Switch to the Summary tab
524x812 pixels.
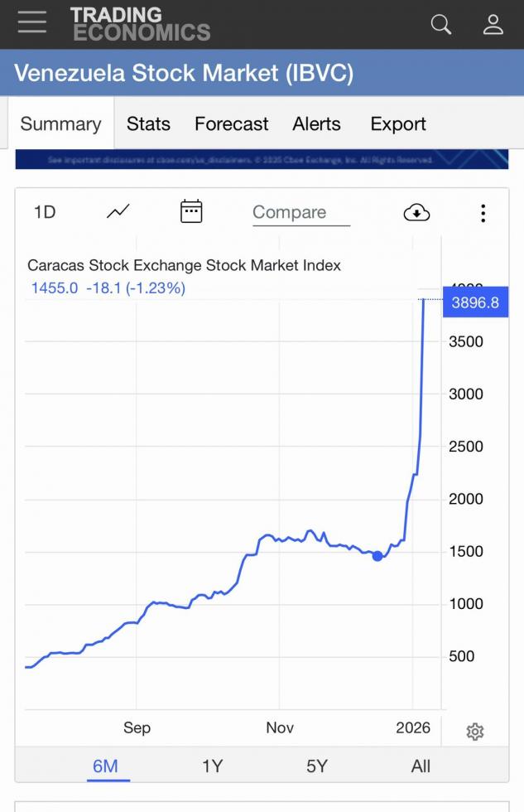click(x=60, y=124)
